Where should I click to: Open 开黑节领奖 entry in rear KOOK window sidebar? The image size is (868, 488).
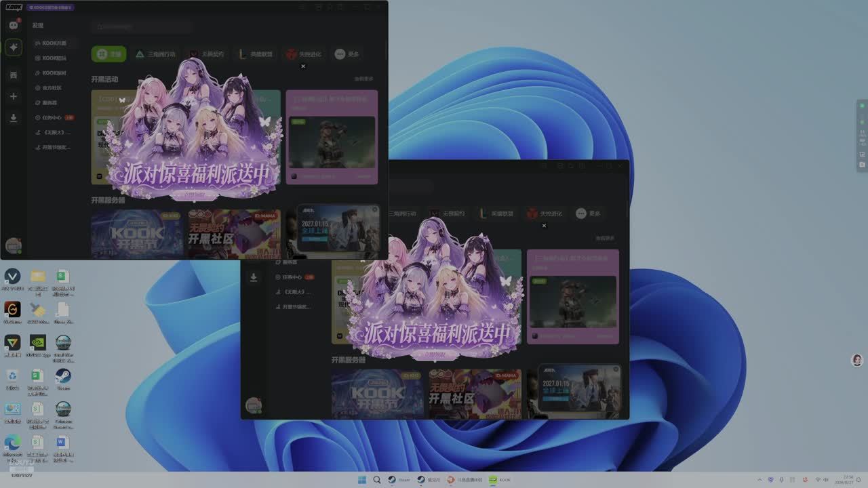click(295, 307)
